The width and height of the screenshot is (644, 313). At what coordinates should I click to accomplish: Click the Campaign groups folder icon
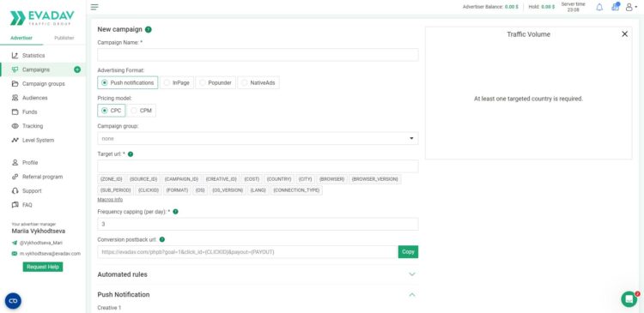click(15, 84)
